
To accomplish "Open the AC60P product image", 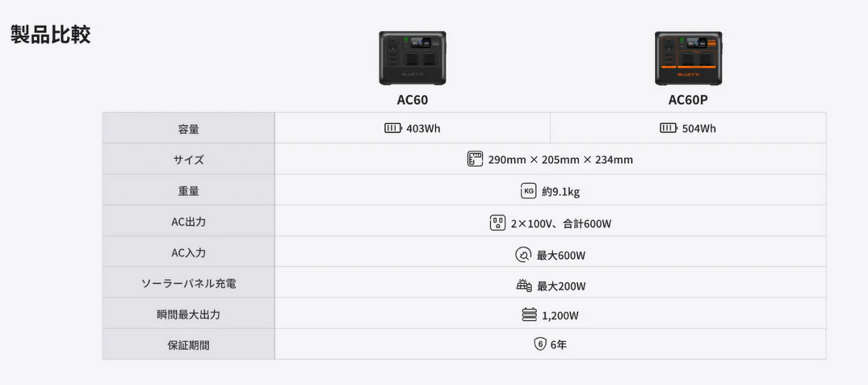I will (x=688, y=58).
